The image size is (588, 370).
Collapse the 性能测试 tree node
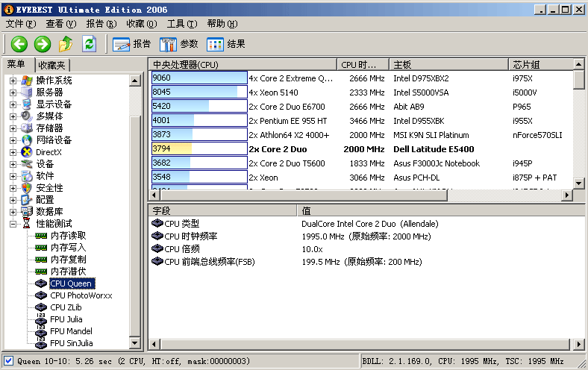pyautogui.click(x=13, y=225)
